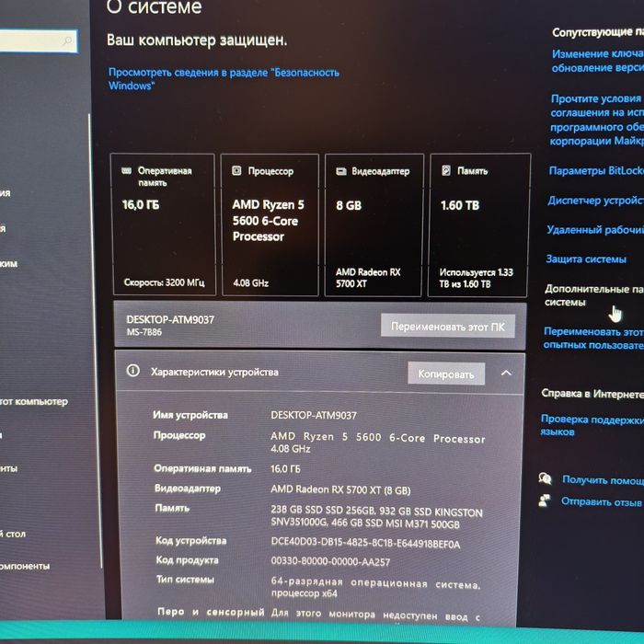
Task: Open Защита системы link
Action: tap(586, 259)
